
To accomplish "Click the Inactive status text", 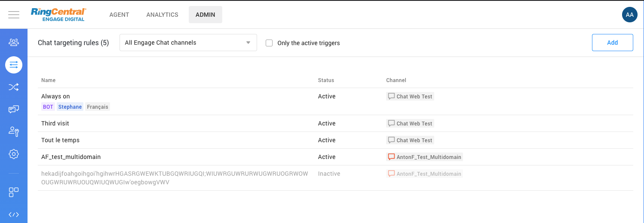I will (329, 174).
